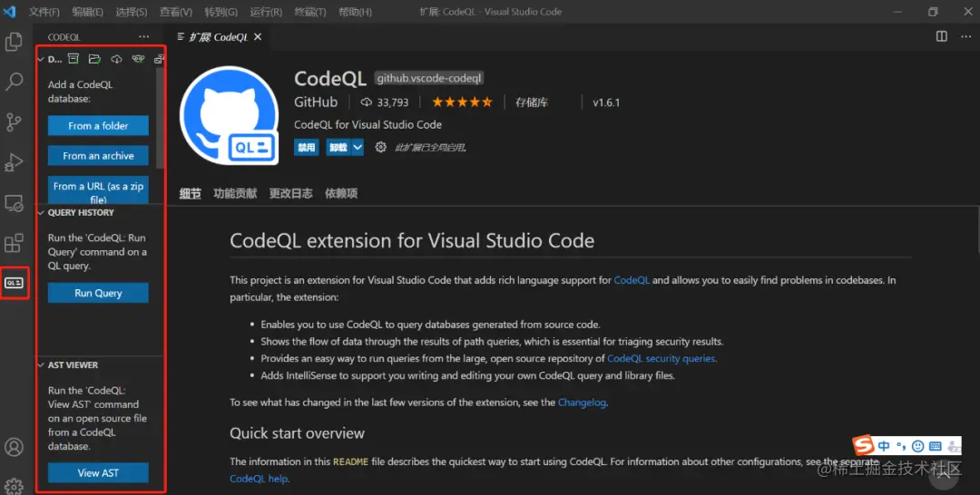Click the github.vscode-codeql identifier badge
This screenshot has width=980, height=495.
[x=428, y=79]
